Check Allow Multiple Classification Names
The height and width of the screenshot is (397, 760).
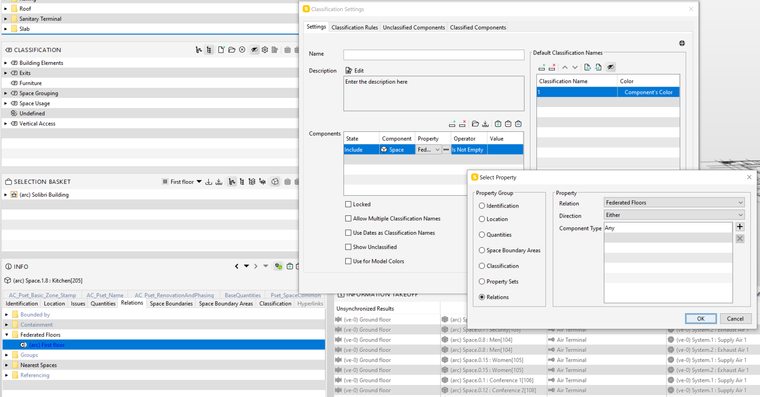(348, 218)
